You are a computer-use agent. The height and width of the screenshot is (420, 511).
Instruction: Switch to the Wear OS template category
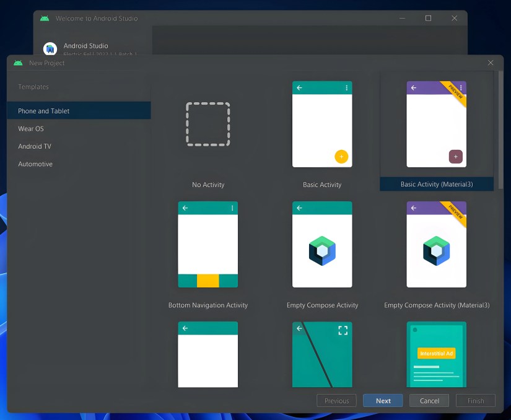[x=31, y=128]
